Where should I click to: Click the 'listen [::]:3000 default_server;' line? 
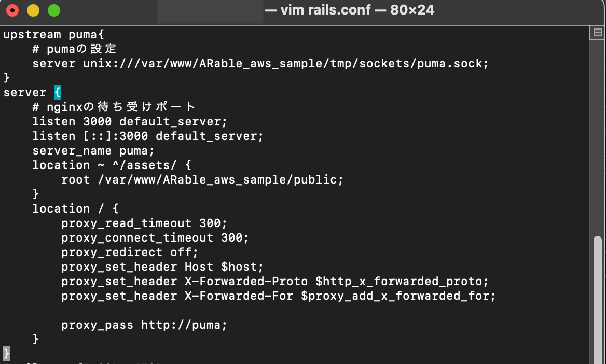148,136
